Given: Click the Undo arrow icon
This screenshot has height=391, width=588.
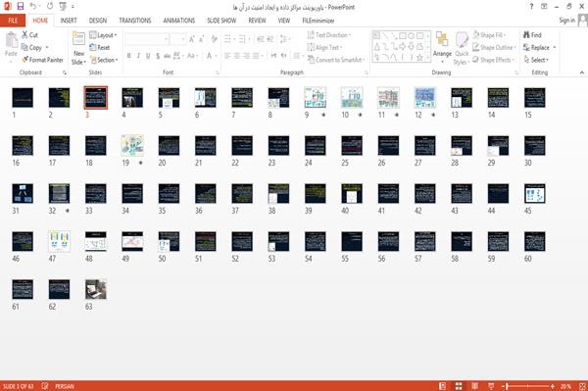Looking at the screenshot, I should [33, 7].
